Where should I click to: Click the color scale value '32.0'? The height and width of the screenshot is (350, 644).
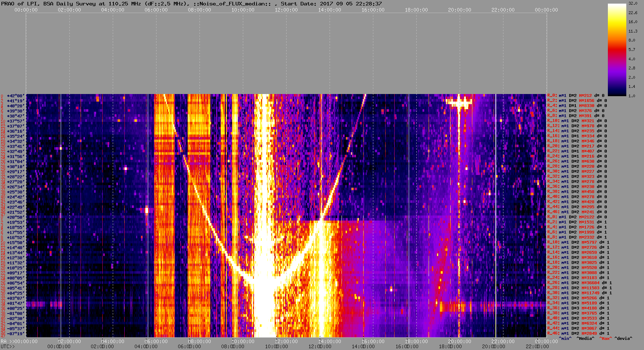click(x=633, y=3)
